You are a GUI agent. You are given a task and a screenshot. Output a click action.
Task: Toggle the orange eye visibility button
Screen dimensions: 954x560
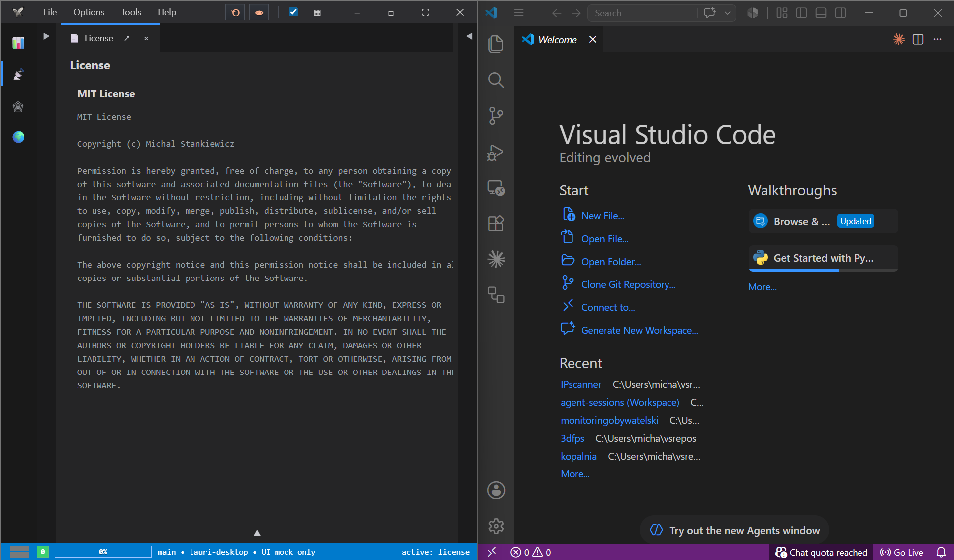pyautogui.click(x=259, y=12)
